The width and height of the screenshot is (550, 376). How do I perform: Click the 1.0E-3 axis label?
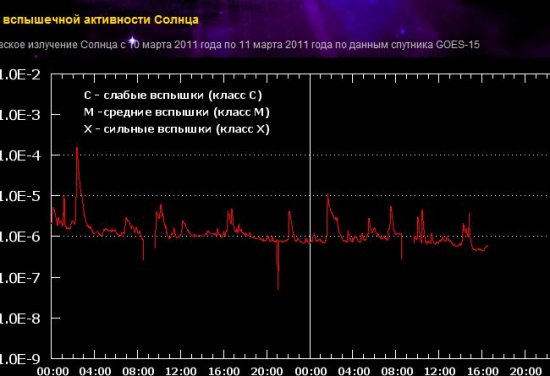(20, 115)
